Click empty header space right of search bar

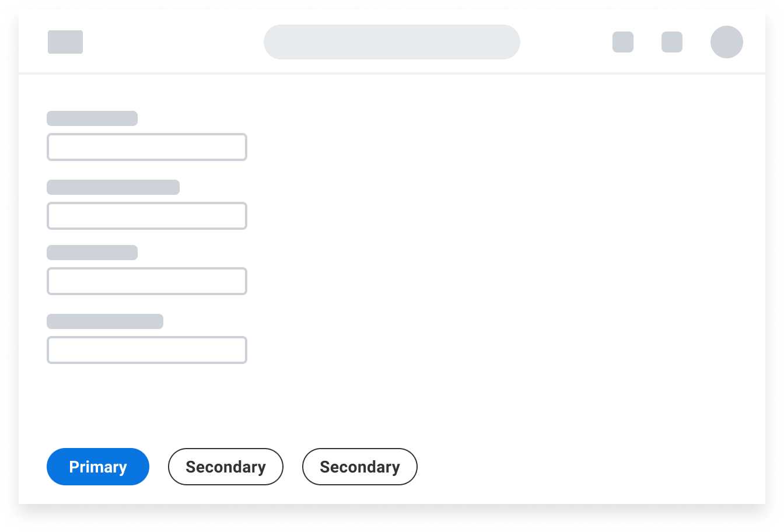(x=566, y=42)
